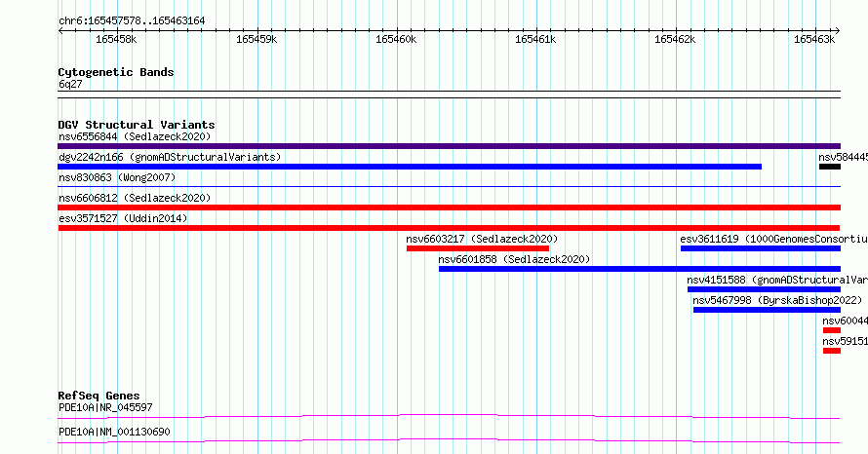The width and height of the screenshot is (868, 454).
Task: Open the nsv4151588 gnomAD label
Action: click(777, 280)
